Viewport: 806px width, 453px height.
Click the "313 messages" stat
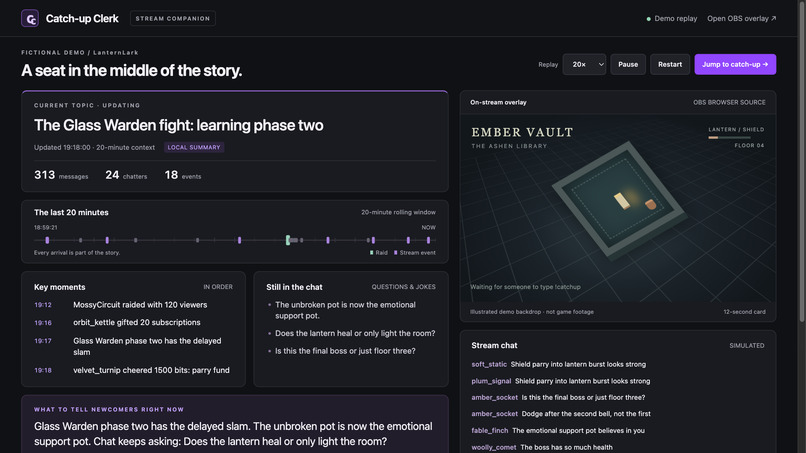[61, 175]
